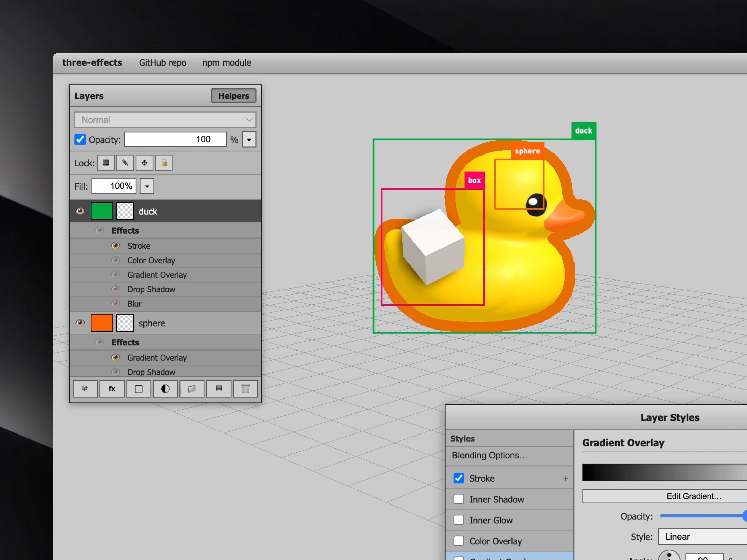
Task: Uncheck the Stroke style checkbox
Action: (x=458, y=478)
